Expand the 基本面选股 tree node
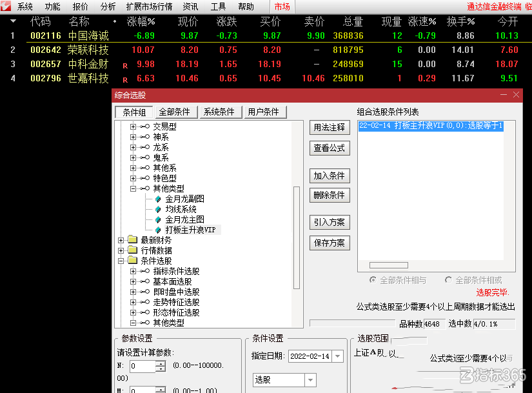This screenshot has height=393, width=532. click(133, 281)
